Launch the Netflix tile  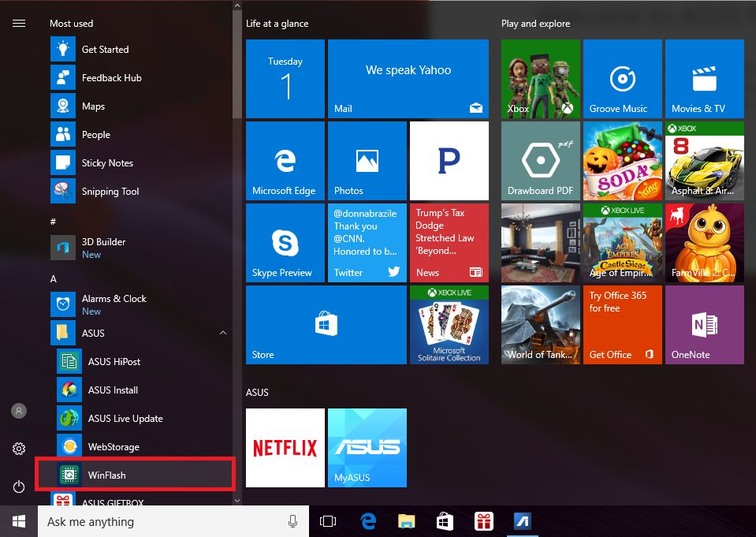pos(285,448)
